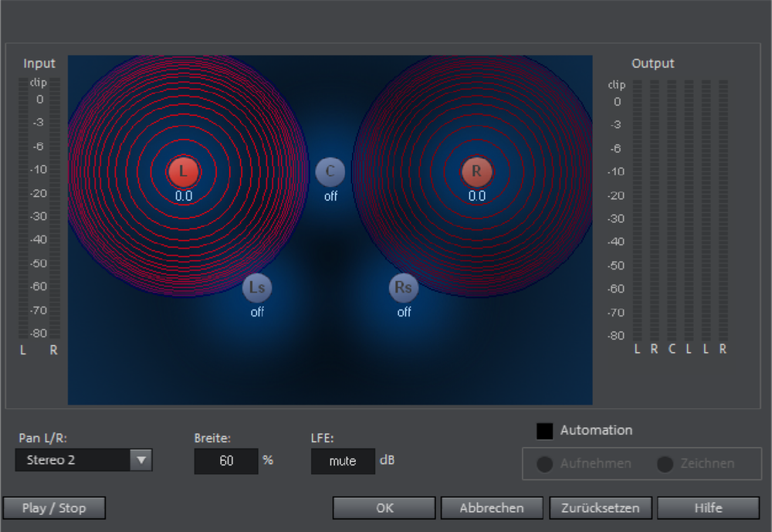
Task: Click the LFE label
Action: tap(322, 438)
